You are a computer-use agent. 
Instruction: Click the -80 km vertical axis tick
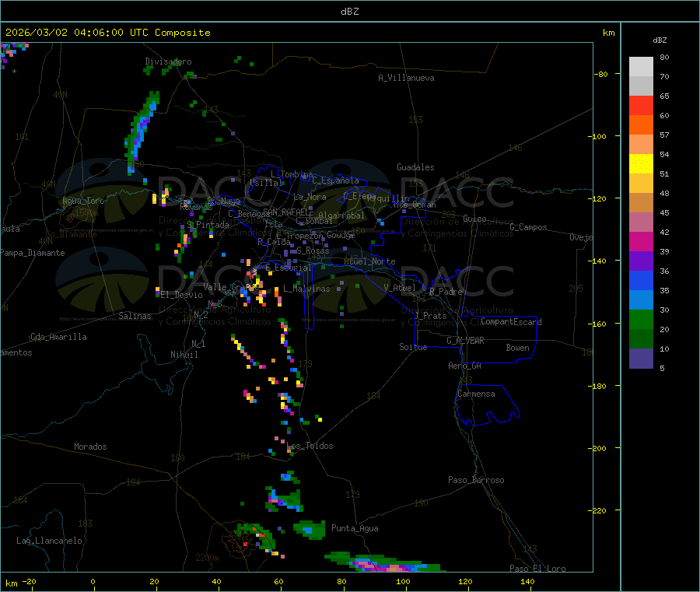coord(601,74)
